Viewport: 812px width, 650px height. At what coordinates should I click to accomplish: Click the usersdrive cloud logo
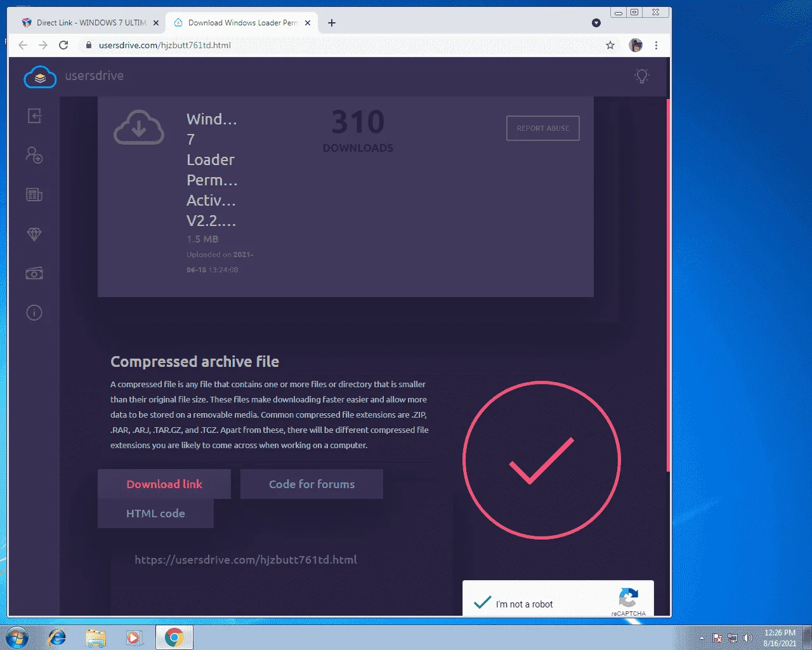[40, 77]
